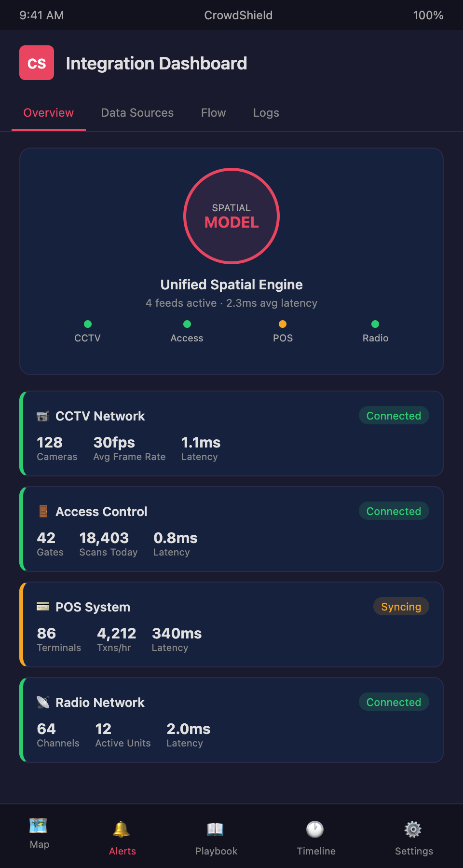This screenshot has width=463, height=868.
Task: Click the Access Control door icon
Action: (x=43, y=512)
